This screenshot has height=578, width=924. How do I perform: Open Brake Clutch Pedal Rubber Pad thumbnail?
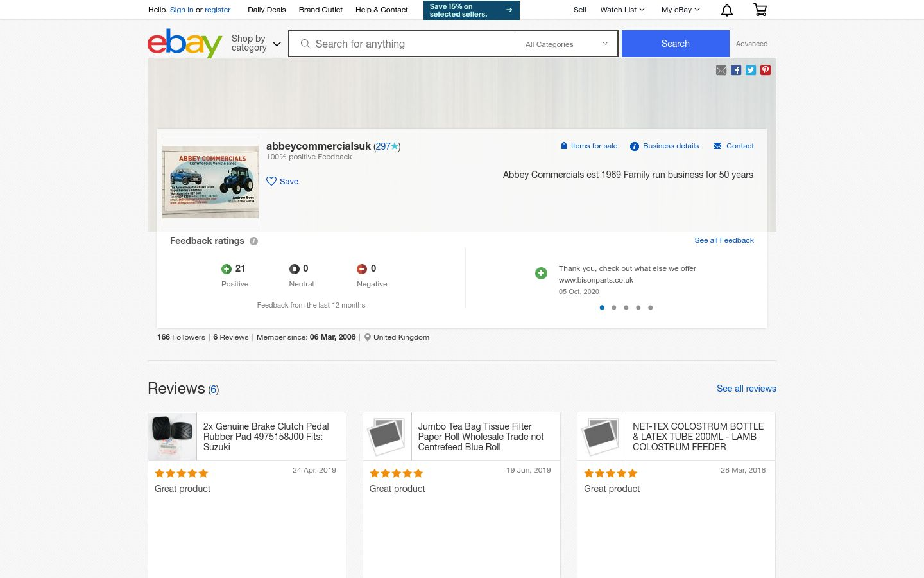click(172, 436)
